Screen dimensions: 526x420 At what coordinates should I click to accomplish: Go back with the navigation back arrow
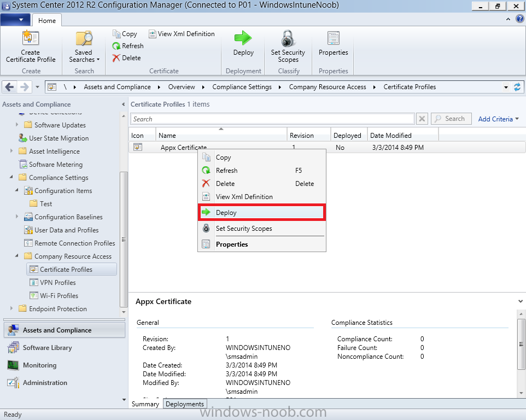[x=10, y=87]
